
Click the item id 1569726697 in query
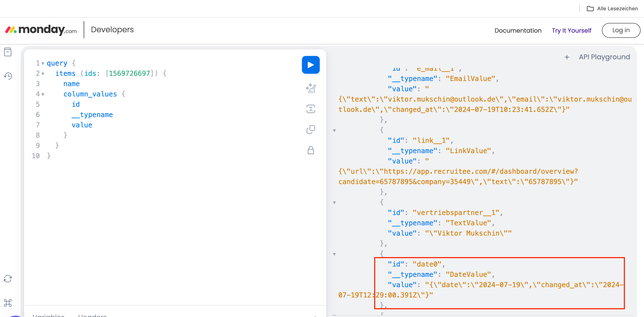coord(129,73)
